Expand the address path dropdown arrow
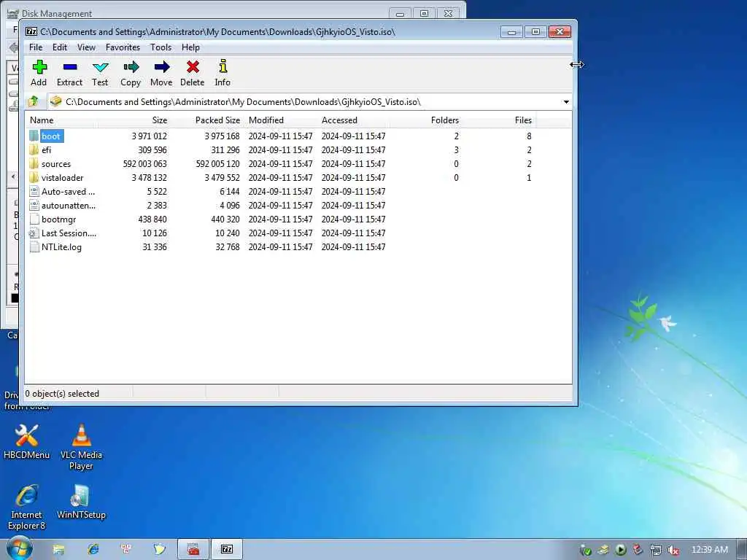 click(566, 102)
